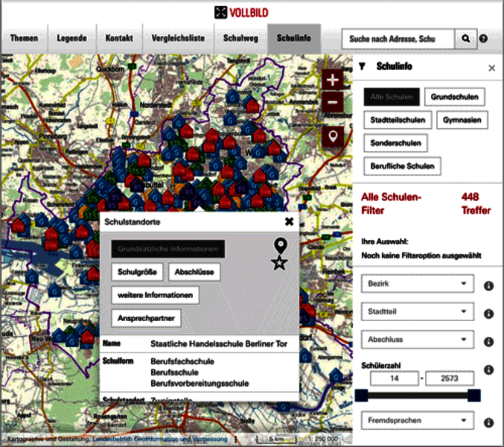This screenshot has height=447, width=504.
Task: Expand the Bezirk dropdown
Action: tap(417, 284)
